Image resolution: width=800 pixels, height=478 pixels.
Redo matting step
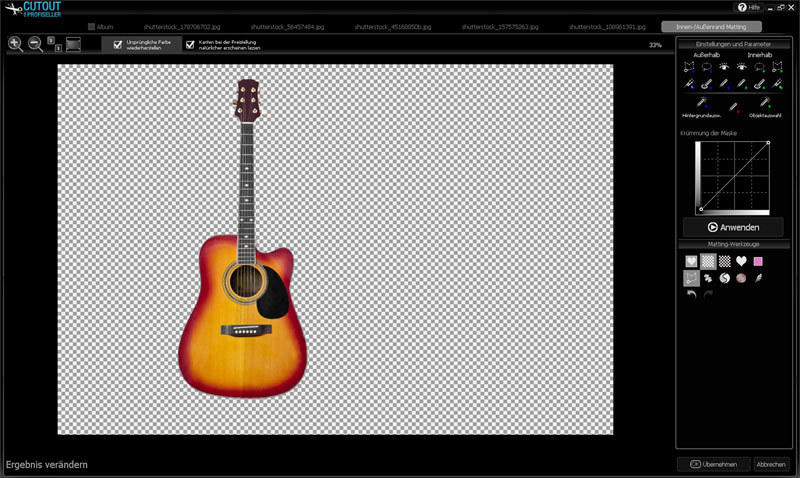(708, 294)
